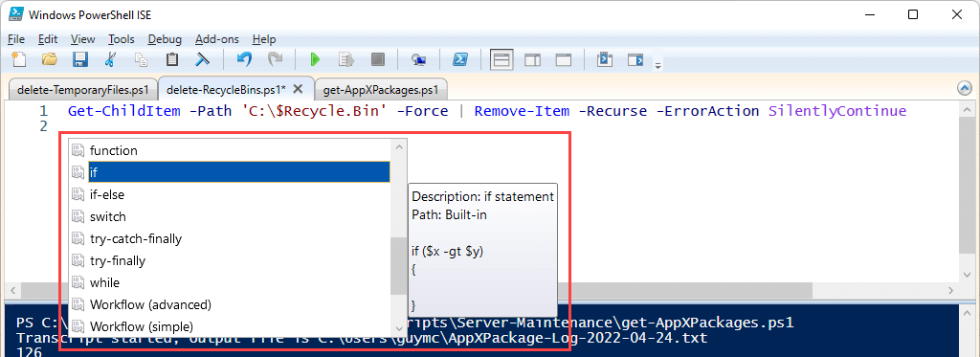Toggle Show Script Pane Top layout
The width and height of the screenshot is (980, 357).
click(x=501, y=59)
